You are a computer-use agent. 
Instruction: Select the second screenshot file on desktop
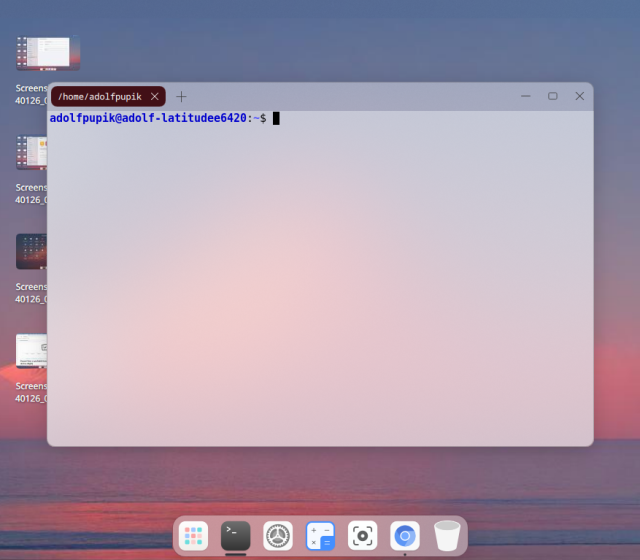[x=30, y=153]
